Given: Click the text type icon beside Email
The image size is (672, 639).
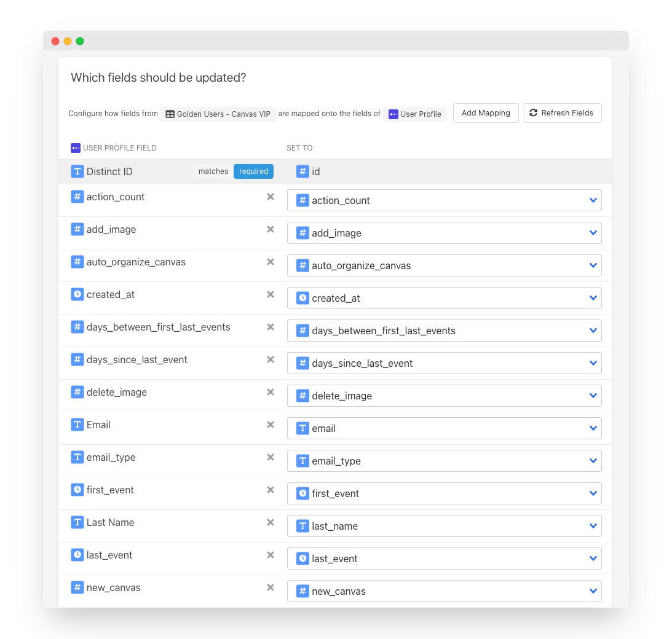Looking at the screenshot, I should coord(77,424).
